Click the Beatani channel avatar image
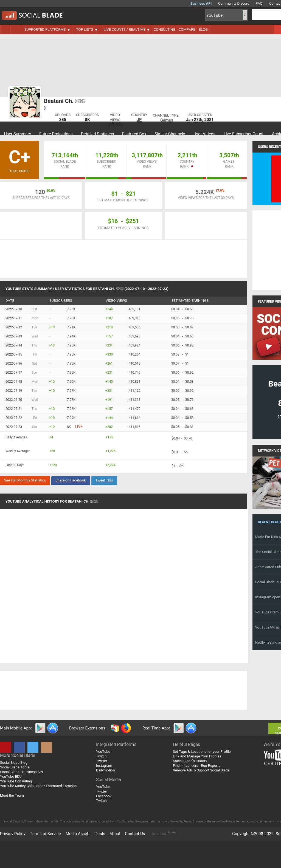 25,102
